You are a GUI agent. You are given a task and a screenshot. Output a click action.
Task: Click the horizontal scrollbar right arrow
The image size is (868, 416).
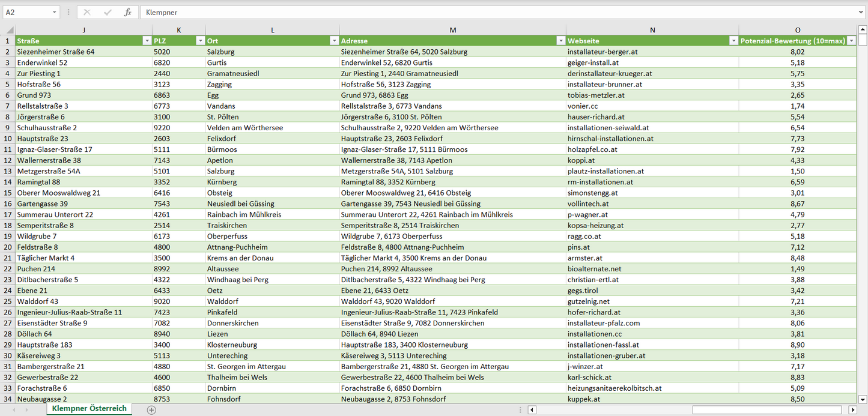click(852, 410)
